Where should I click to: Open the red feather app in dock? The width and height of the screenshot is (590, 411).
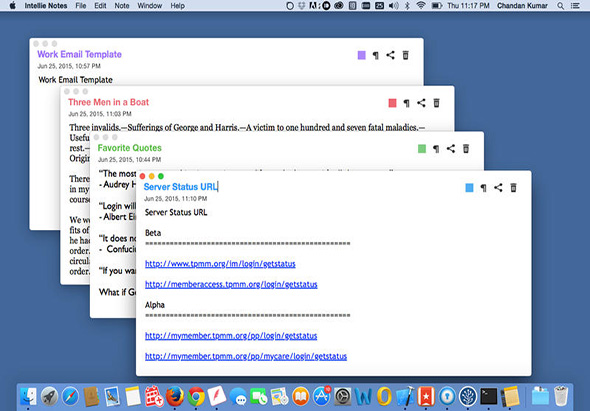tap(217, 396)
